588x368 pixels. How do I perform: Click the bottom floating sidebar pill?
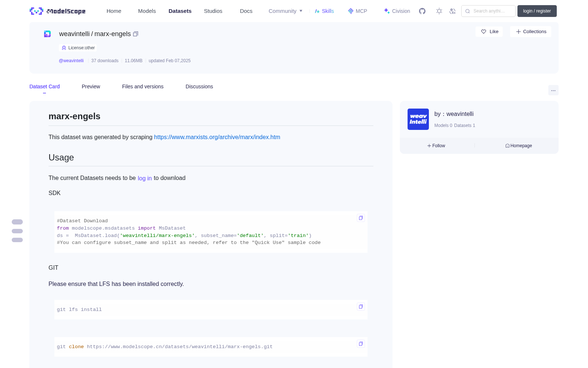(x=17, y=240)
